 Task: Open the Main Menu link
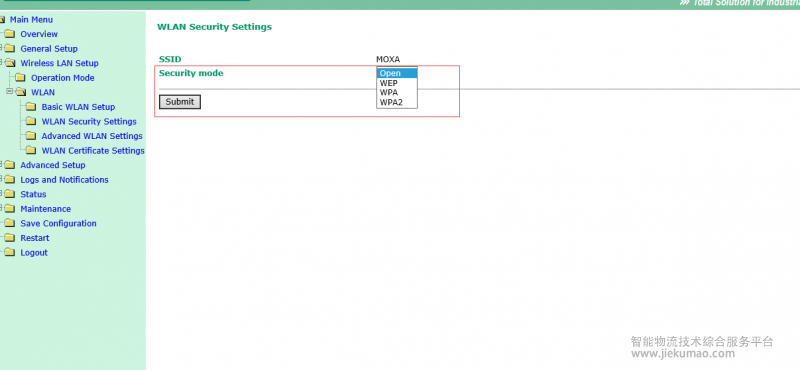tap(31, 20)
